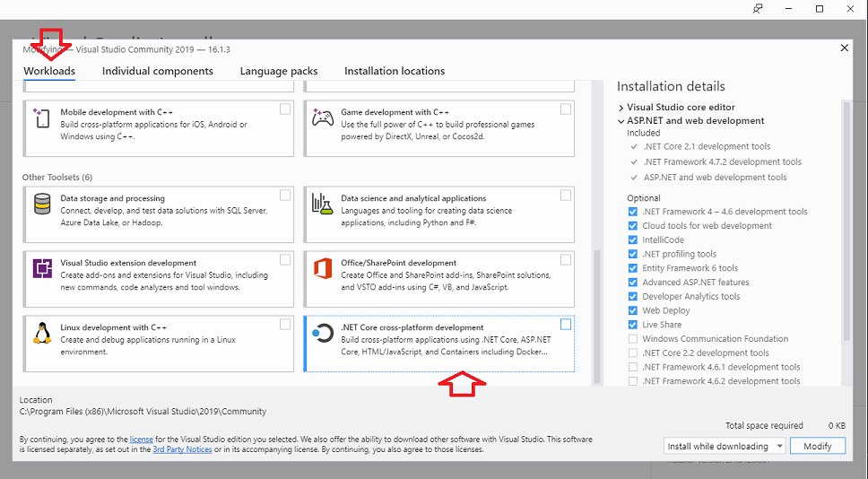Click the Data science flask chart icon

tap(322, 205)
